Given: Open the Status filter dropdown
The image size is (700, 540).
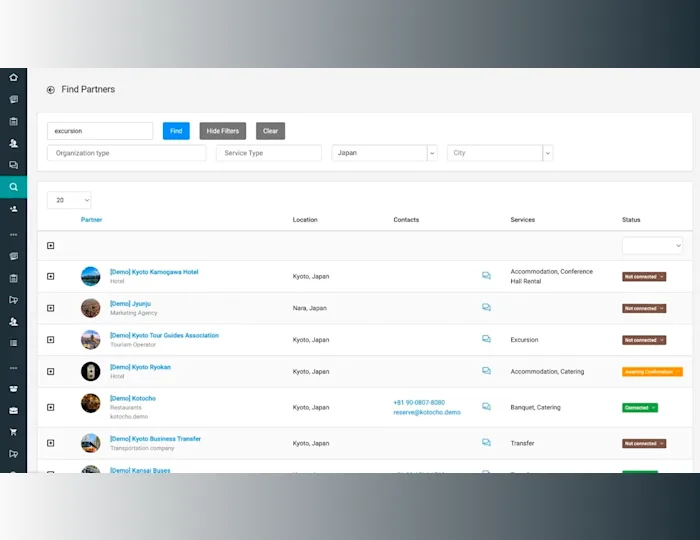Looking at the screenshot, I should coord(652,245).
